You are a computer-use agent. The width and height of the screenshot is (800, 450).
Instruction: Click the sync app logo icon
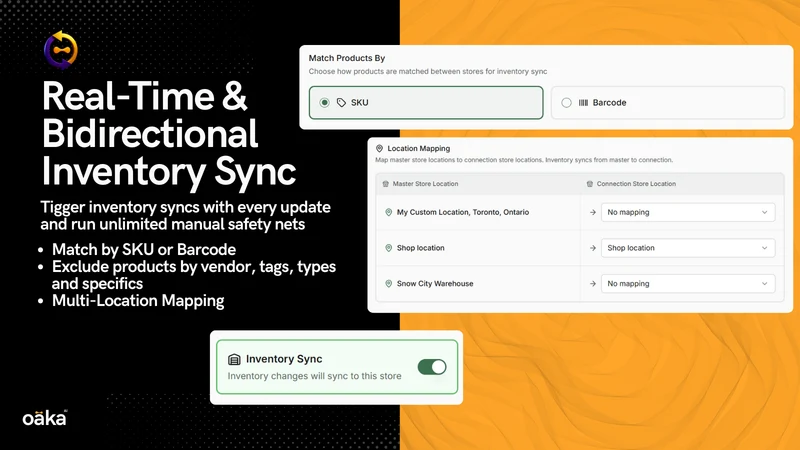click(61, 49)
